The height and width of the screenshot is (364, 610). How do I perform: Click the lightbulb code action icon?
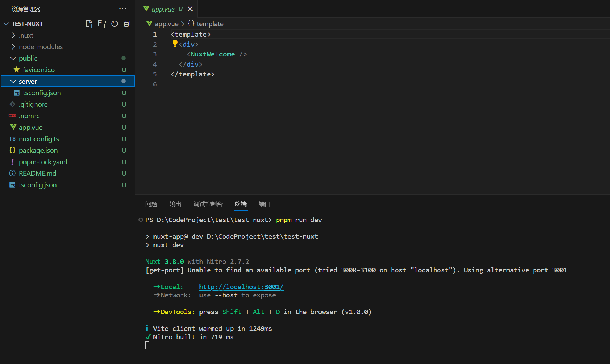[175, 44]
